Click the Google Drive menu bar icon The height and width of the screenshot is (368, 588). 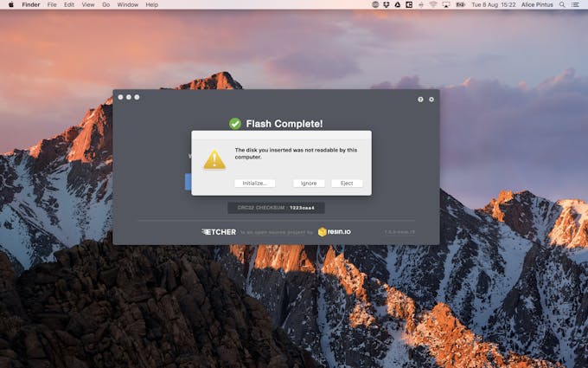coord(398,4)
